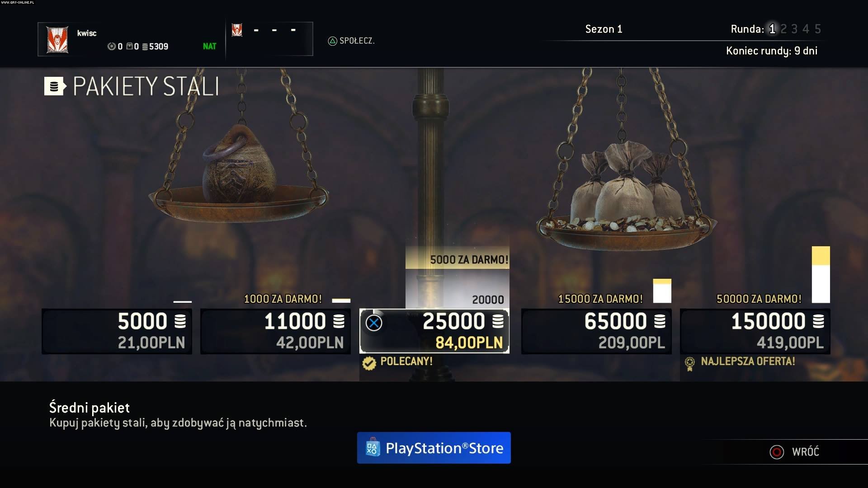Buy the 25000 steel pack for 84,00PLN
The height and width of the screenshot is (488, 868).
pos(434,331)
